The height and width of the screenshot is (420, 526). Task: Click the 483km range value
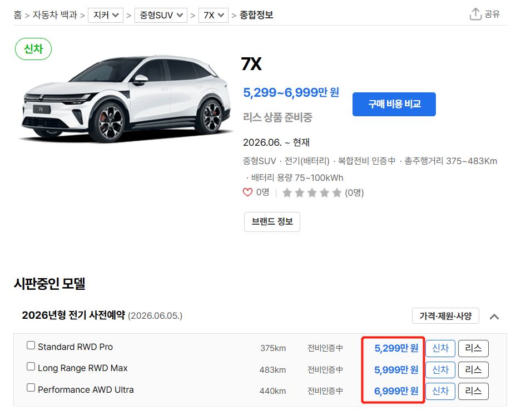272,370
